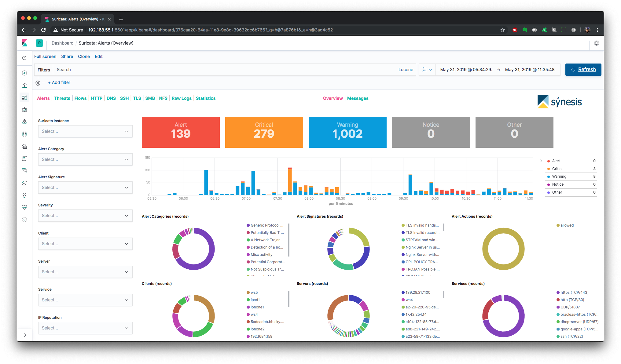This screenshot has height=364, width=621.
Task: Click the Dashboard breadcrumb link
Action: coord(62,43)
